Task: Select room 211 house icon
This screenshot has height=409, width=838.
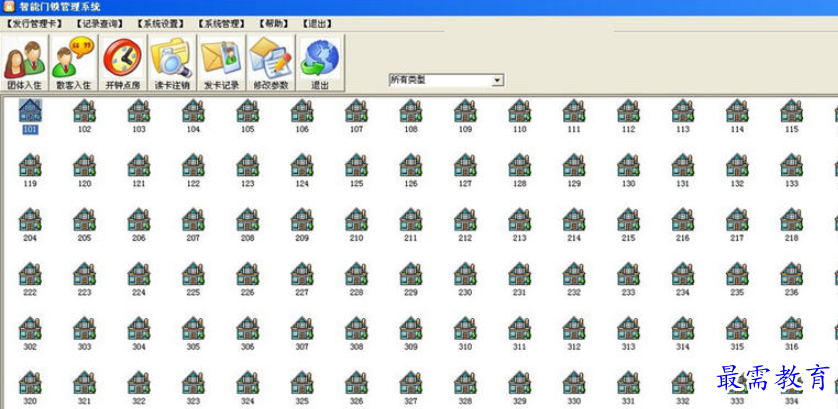Action: [x=411, y=220]
